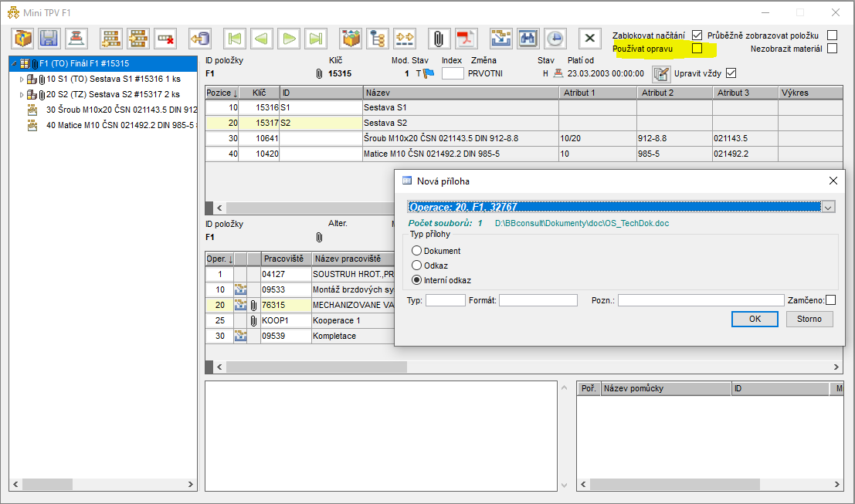Click the tools table horizontal scrollbar thumb
The image size is (855, 504).
pos(675,484)
